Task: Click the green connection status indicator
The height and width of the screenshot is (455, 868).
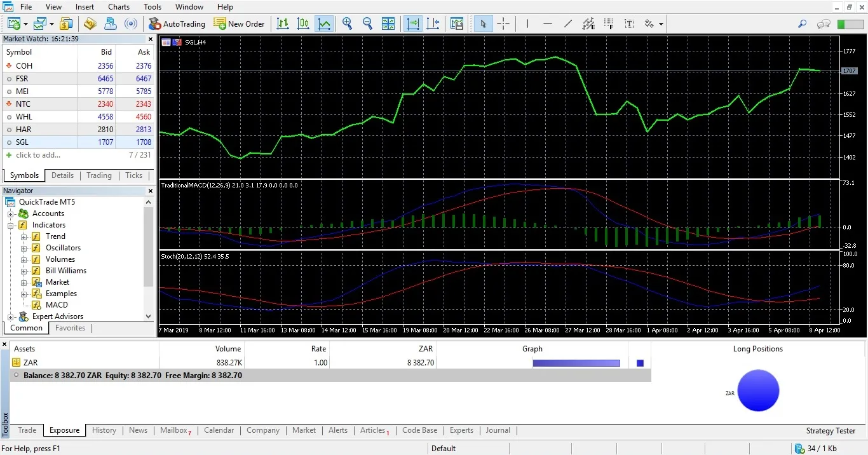Action: [850, 24]
